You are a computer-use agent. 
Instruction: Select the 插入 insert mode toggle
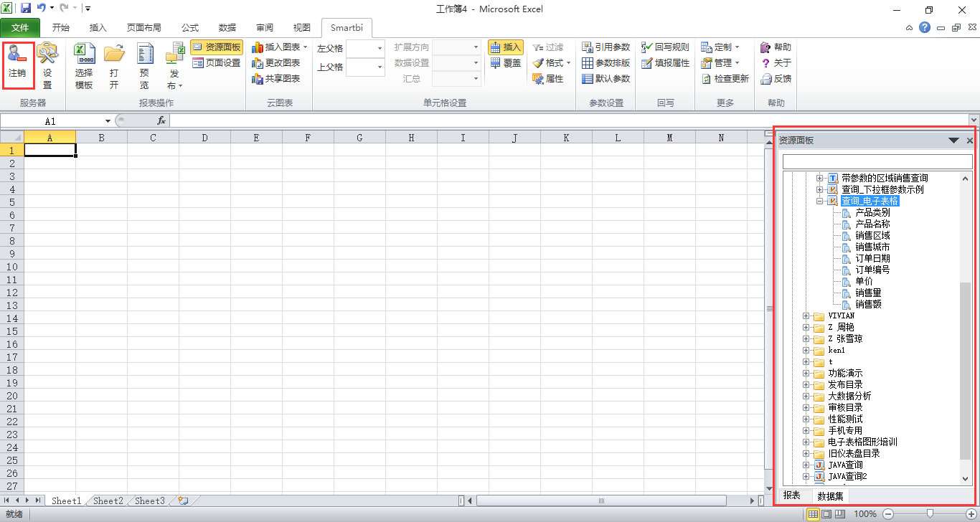click(506, 47)
